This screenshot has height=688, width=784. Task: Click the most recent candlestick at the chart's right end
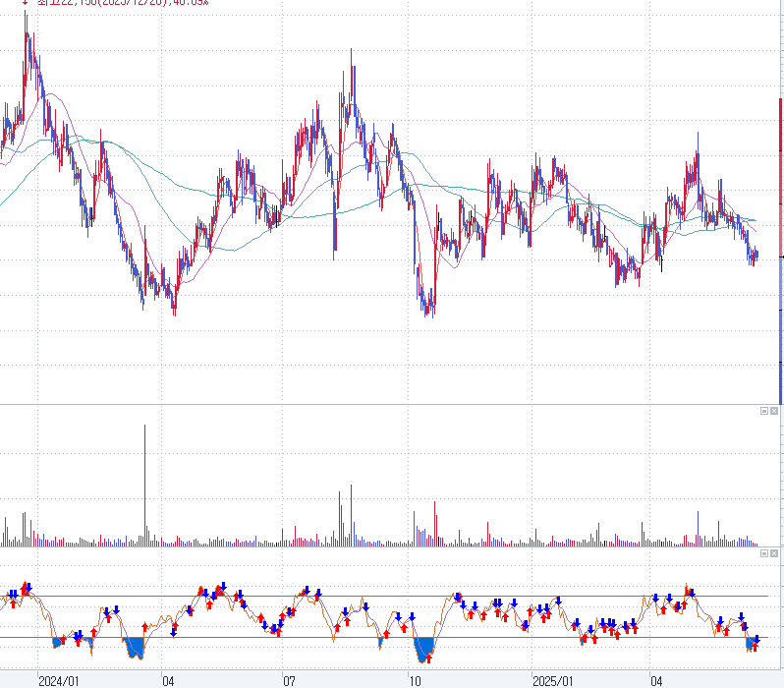(756, 256)
